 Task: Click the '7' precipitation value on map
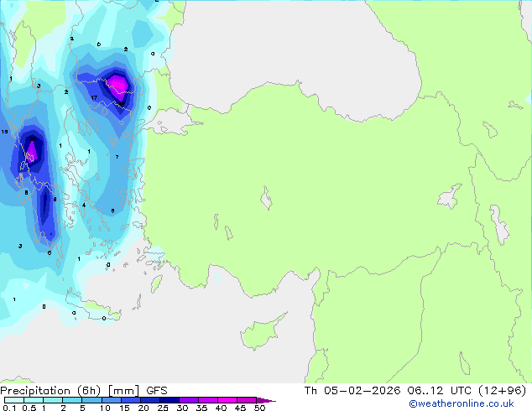117,157
